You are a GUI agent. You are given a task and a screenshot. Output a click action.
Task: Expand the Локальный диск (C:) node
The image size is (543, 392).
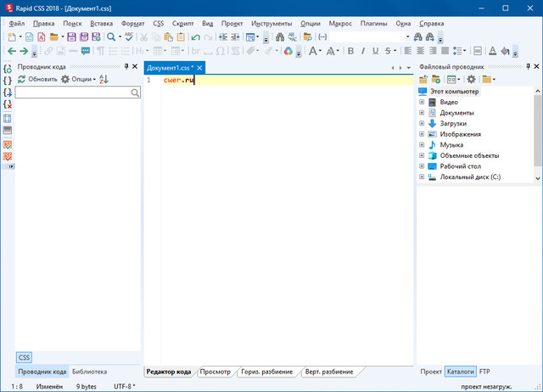coord(422,177)
